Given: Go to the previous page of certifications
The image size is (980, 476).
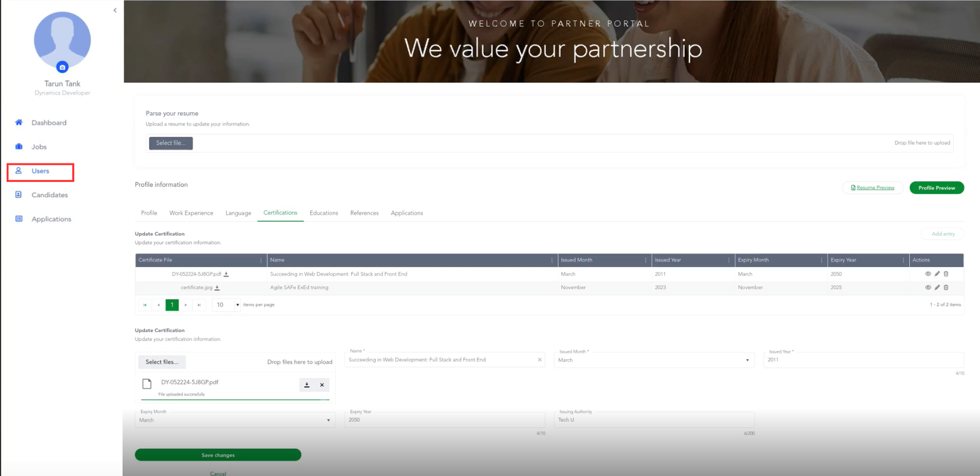Looking at the screenshot, I should pyautogui.click(x=158, y=305).
